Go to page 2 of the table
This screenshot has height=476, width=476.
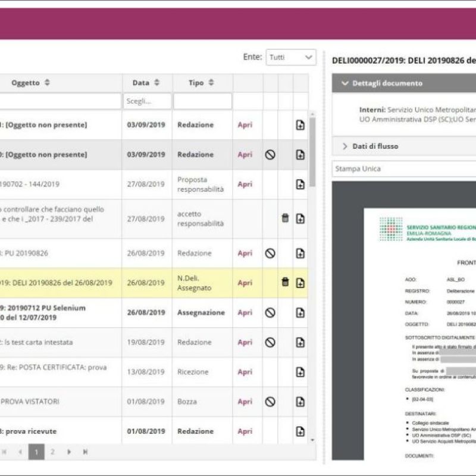[52, 452]
